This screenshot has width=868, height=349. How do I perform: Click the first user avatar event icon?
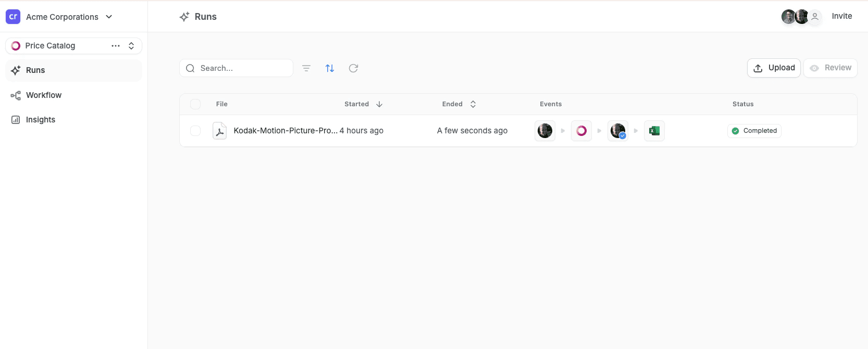(x=545, y=131)
